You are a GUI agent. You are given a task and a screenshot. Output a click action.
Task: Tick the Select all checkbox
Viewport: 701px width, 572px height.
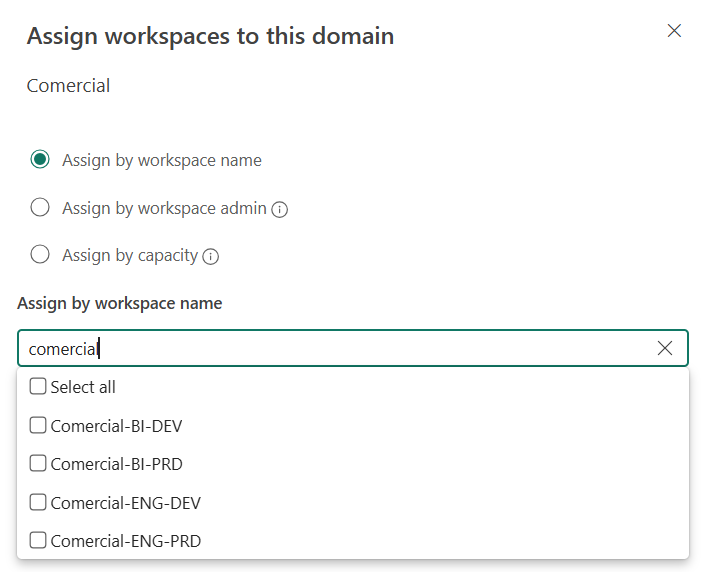(x=38, y=387)
